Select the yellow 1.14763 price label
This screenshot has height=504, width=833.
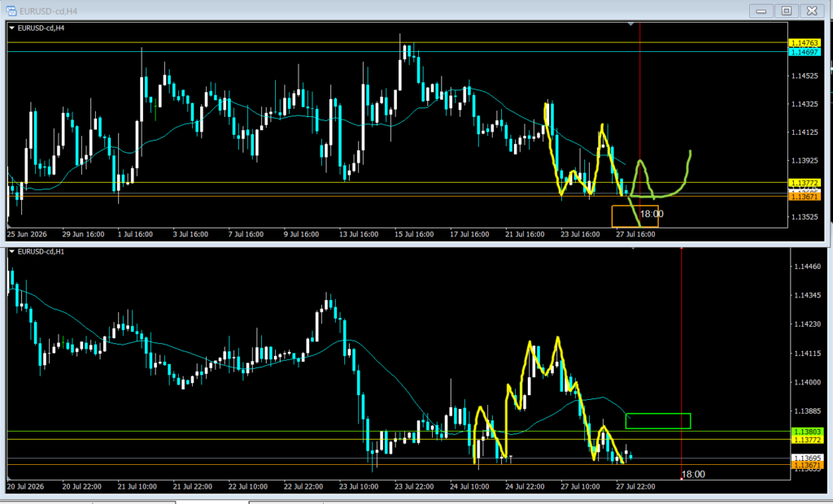pos(805,43)
